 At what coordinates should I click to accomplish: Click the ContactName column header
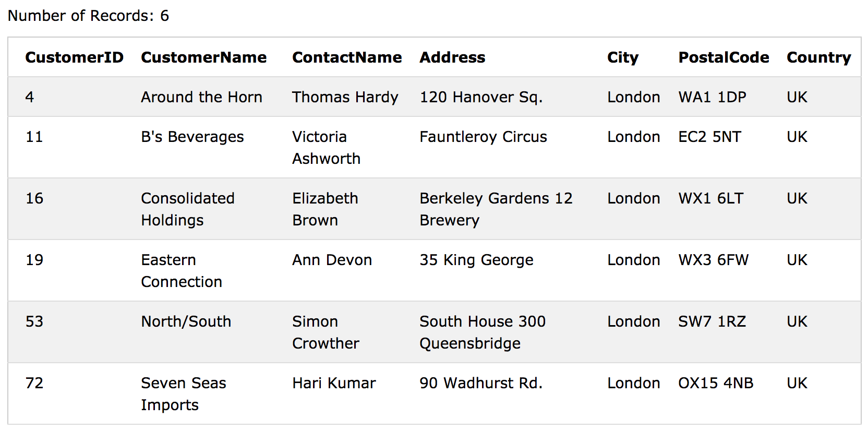(x=347, y=57)
